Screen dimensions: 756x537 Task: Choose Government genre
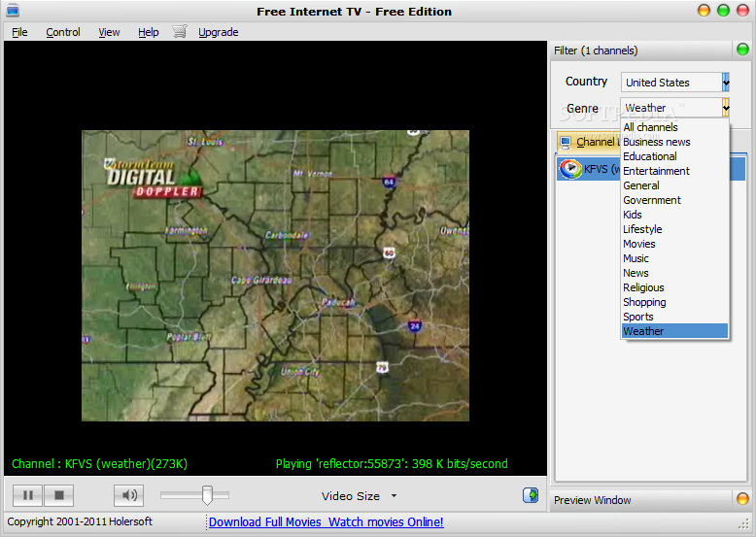tap(675, 200)
